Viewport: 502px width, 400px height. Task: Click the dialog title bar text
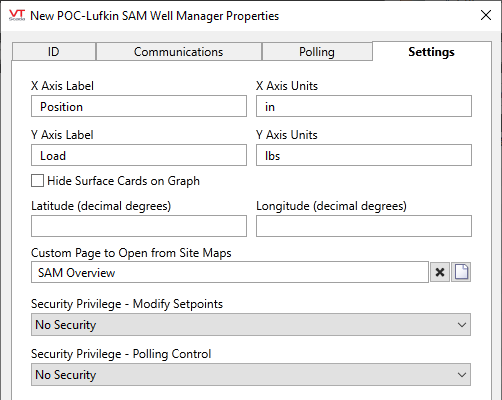(x=154, y=16)
